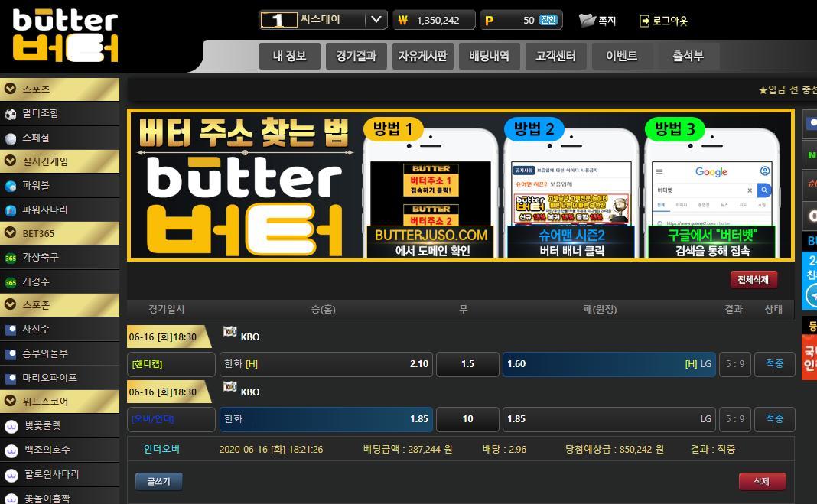817x504 pixels.
Task: Click the 벚꽃룰렛 round icon
Action: pyautogui.click(x=11, y=426)
